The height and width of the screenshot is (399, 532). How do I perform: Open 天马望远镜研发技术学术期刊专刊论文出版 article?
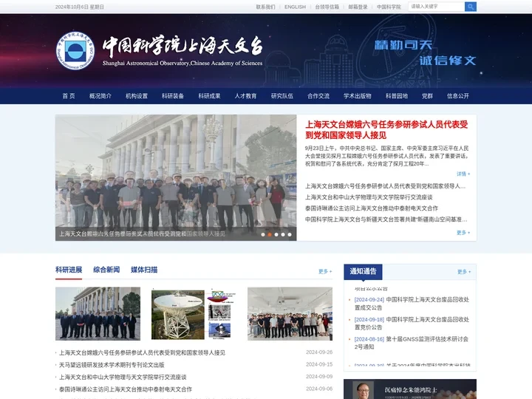coord(112,365)
